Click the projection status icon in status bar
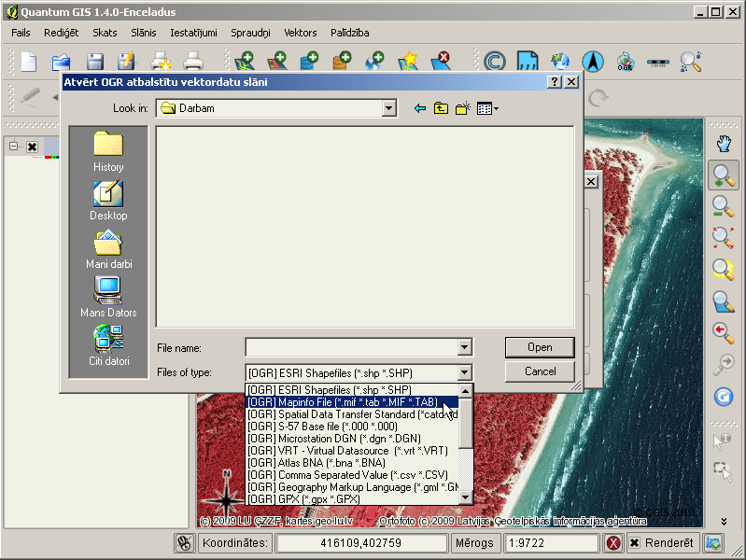 (713, 543)
